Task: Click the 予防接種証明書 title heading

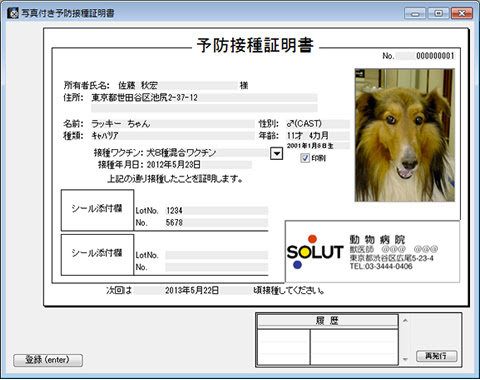Action: (255, 45)
